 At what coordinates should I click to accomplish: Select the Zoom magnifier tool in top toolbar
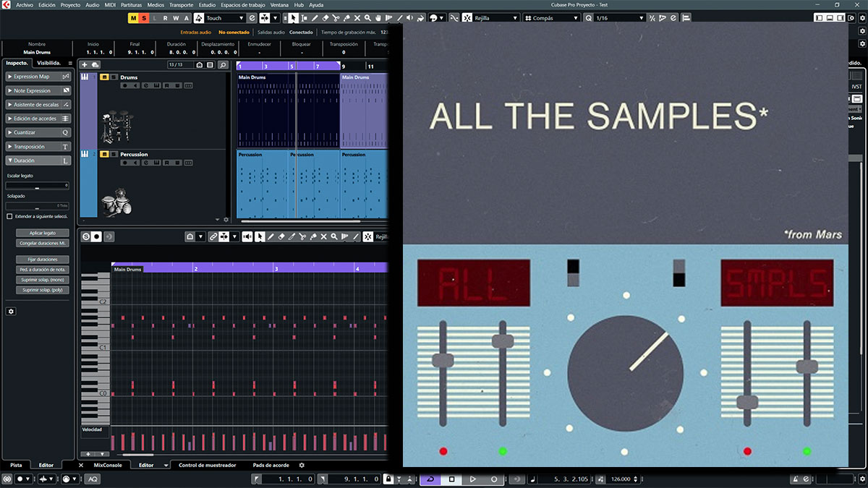(368, 17)
